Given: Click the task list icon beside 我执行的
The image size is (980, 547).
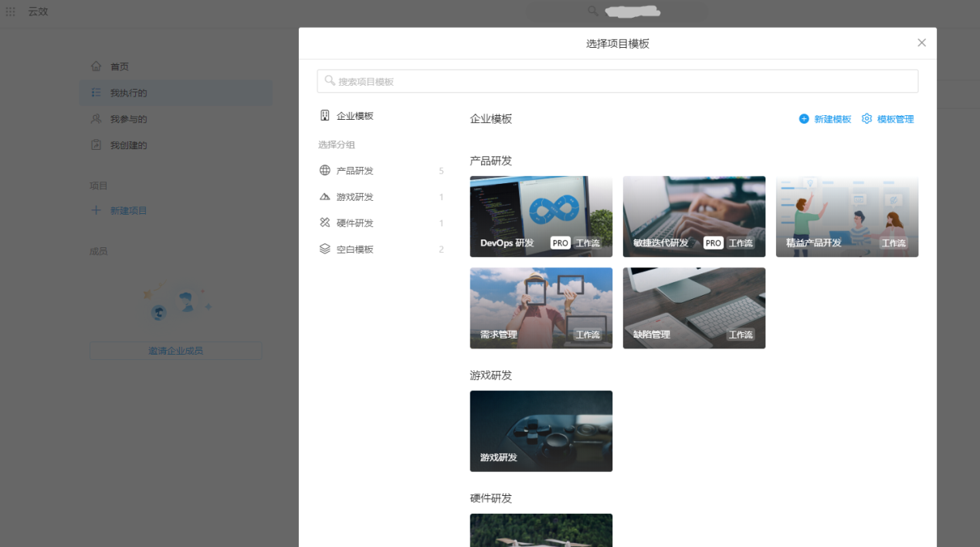Looking at the screenshot, I should click(x=96, y=93).
